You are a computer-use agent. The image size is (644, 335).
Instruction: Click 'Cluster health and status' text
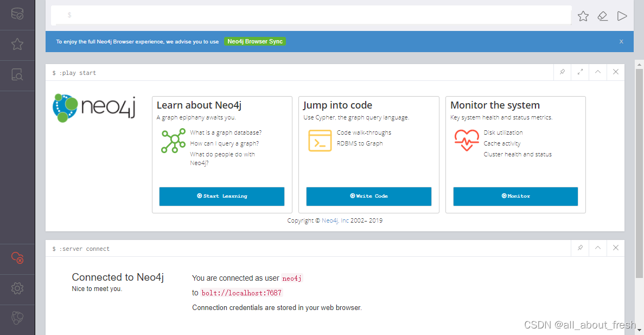(518, 154)
